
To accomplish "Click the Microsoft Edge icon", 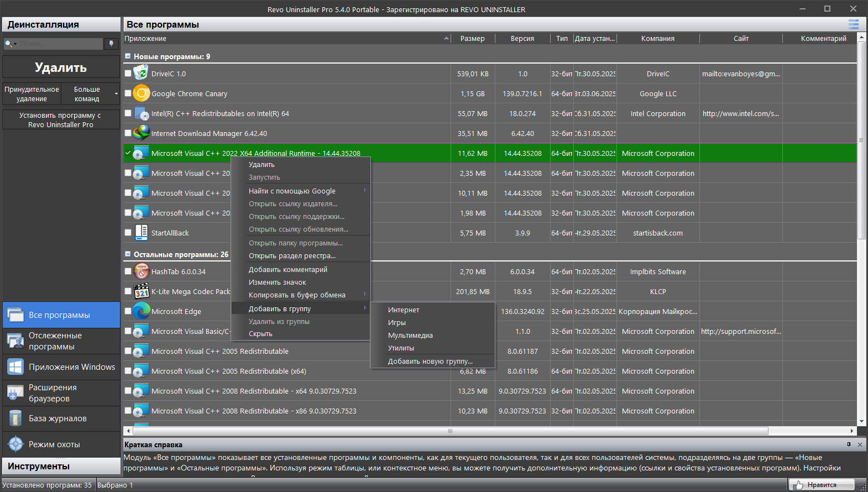I will [x=142, y=311].
